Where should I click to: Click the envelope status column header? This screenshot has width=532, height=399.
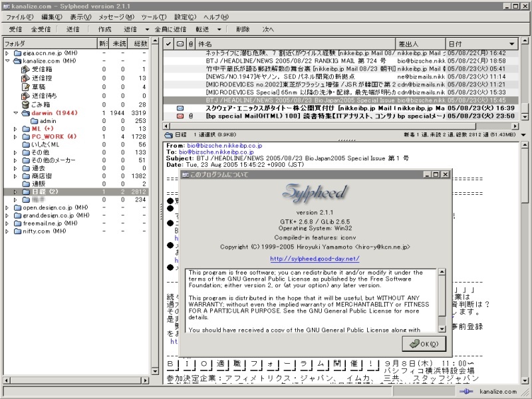pyautogui.click(x=180, y=44)
